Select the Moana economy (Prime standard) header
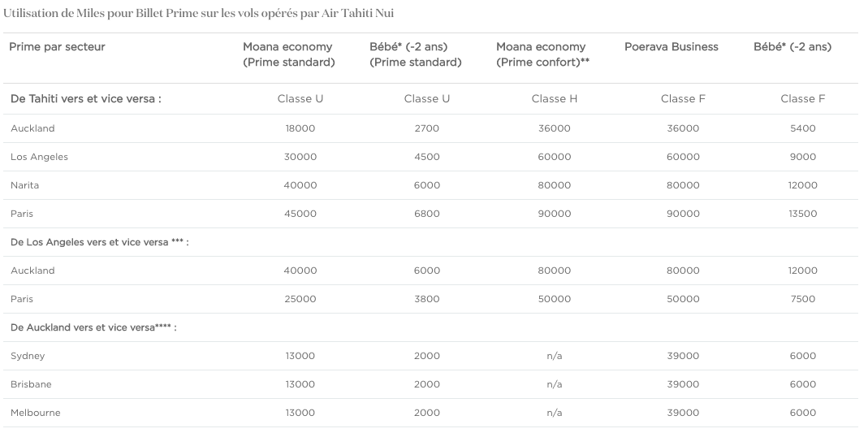The image size is (868, 433). click(x=289, y=54)
